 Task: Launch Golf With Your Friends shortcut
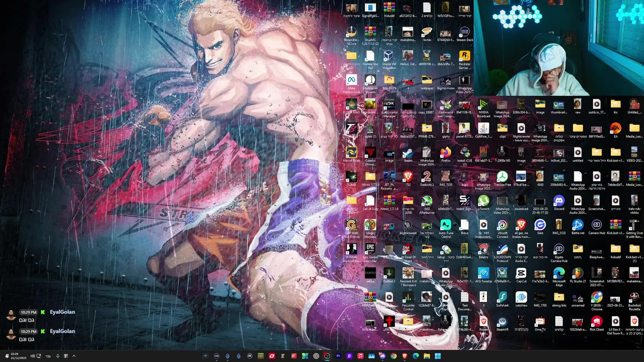351,228
